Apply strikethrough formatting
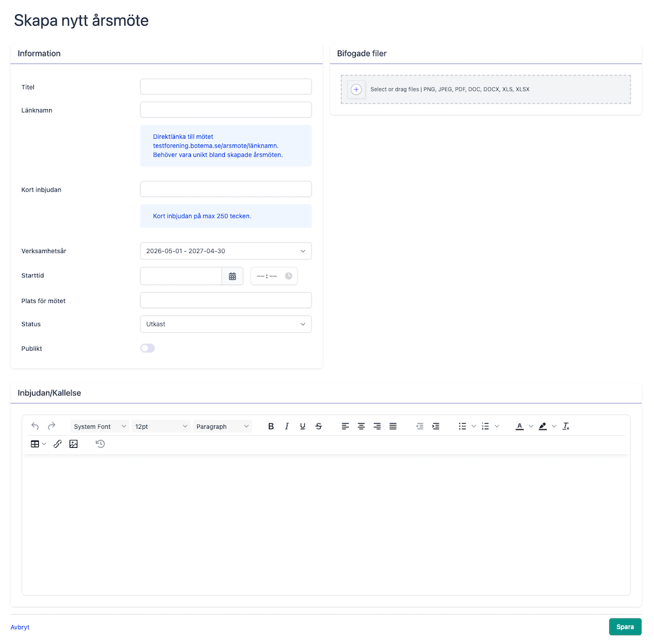Image resolution: width=654 pixels, height=644 pixels. (319, 426)
